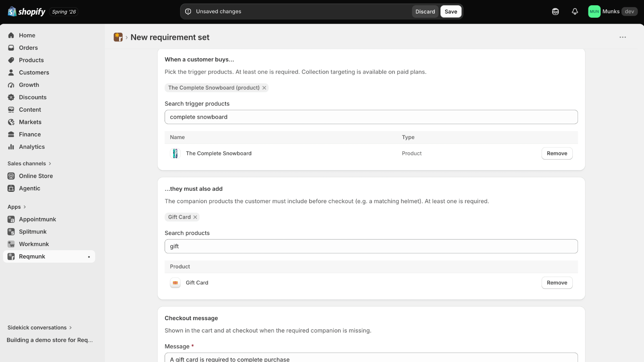Click the Online Store icon
This screenshot has width=644, height=362.
(11, 176)
